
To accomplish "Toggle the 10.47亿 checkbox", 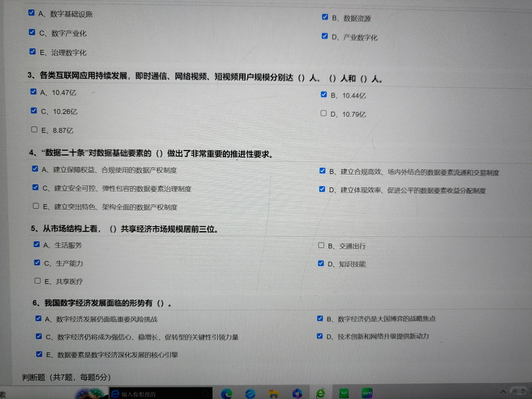I will point(33,91).
